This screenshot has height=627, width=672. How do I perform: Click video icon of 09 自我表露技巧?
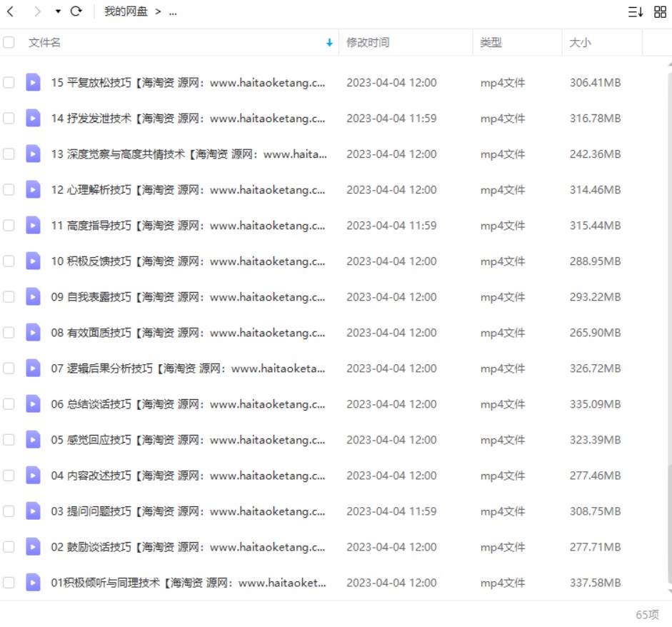(33, 296)
